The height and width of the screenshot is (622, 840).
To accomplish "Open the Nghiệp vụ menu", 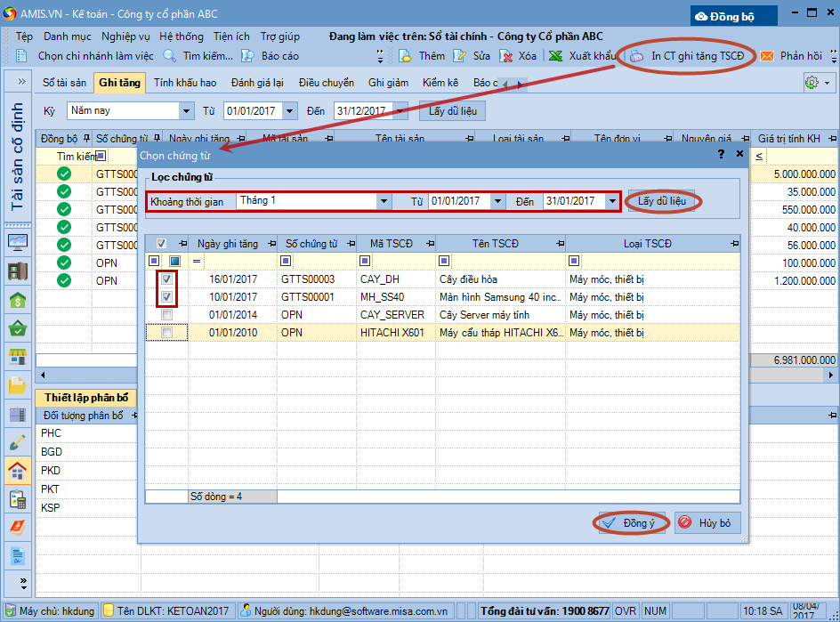I will tap(125, 36).
